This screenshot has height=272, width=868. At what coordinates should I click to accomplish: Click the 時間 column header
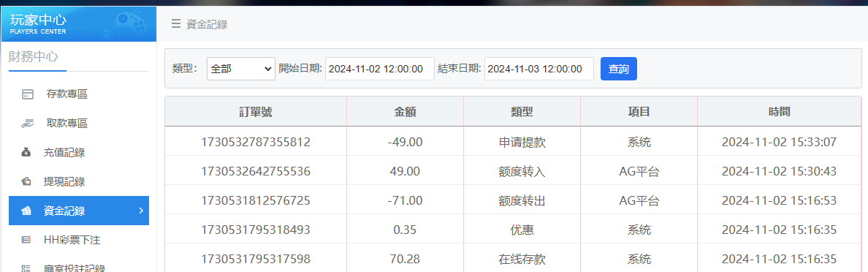[x=779, y=111]
